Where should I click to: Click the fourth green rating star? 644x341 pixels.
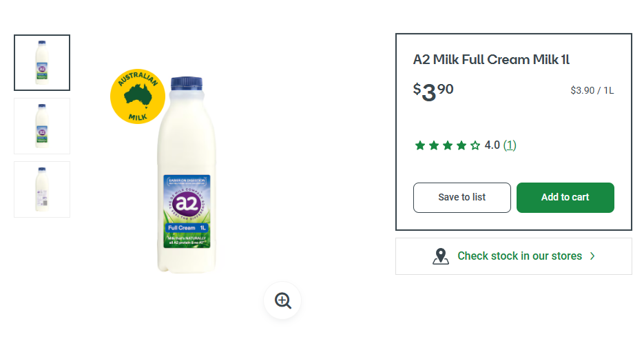[461, 145]
